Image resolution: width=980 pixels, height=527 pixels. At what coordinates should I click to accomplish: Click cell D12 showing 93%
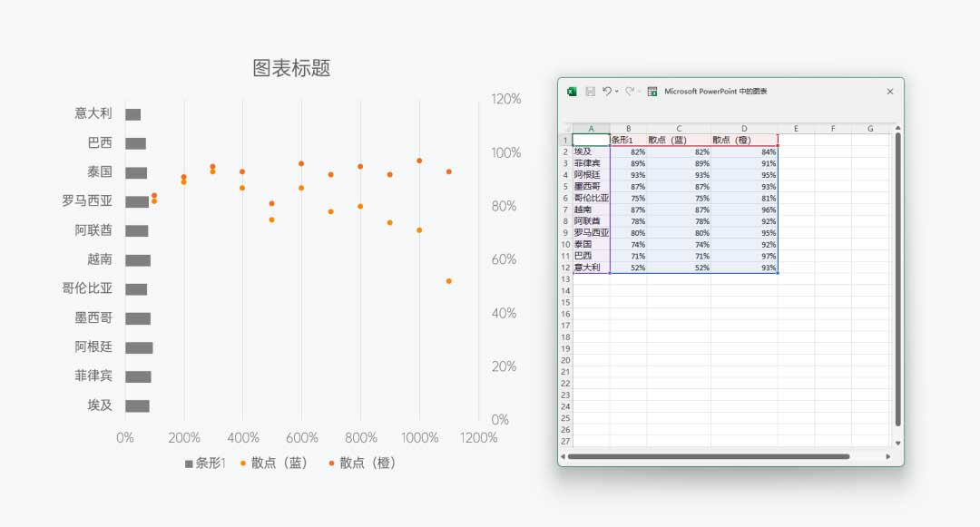744,268
